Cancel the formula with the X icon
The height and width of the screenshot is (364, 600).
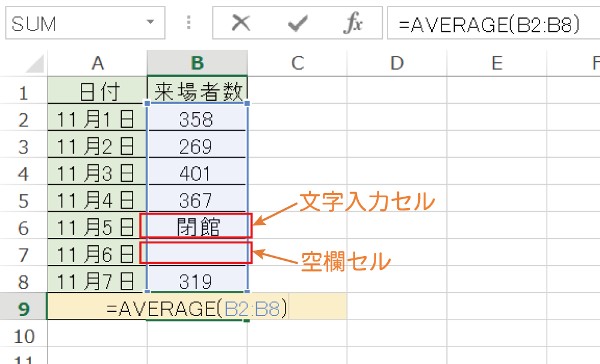point(241,23)
